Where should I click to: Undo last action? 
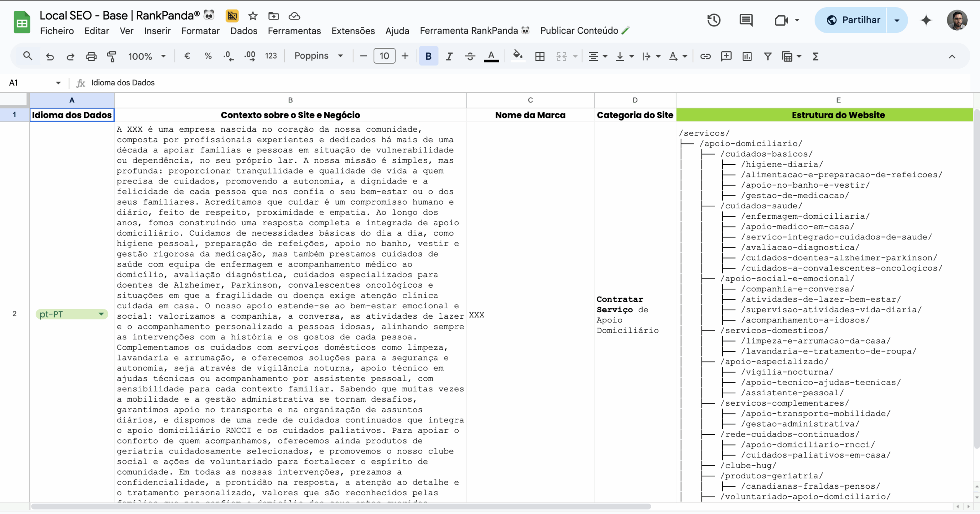tap(50, 56)
